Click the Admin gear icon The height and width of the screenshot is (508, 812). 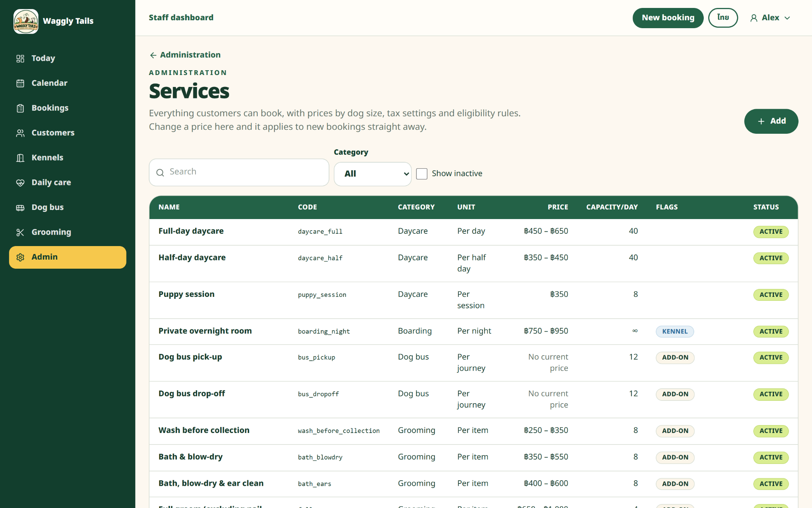[x=20, y=258]
